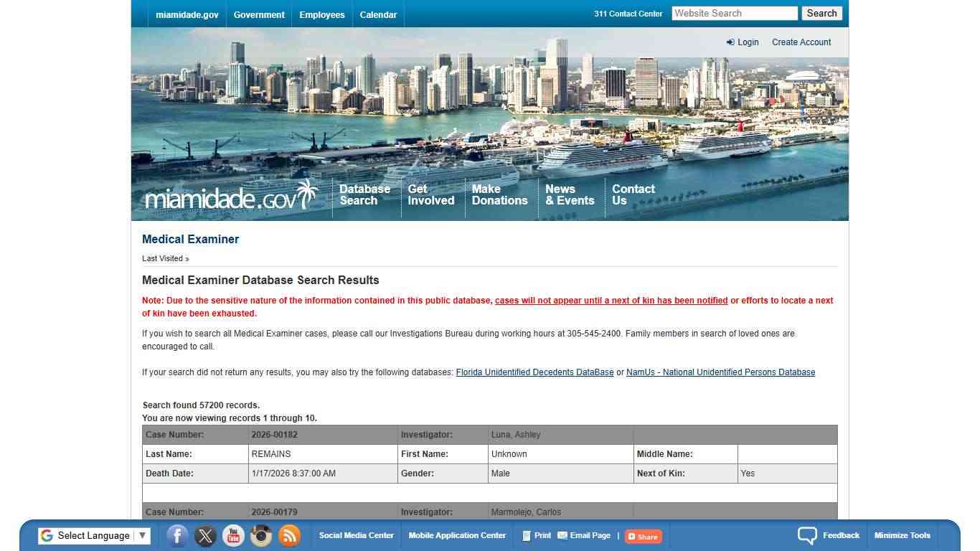
Task: Open the Instagram icon
Action: (x=261, y=535)
